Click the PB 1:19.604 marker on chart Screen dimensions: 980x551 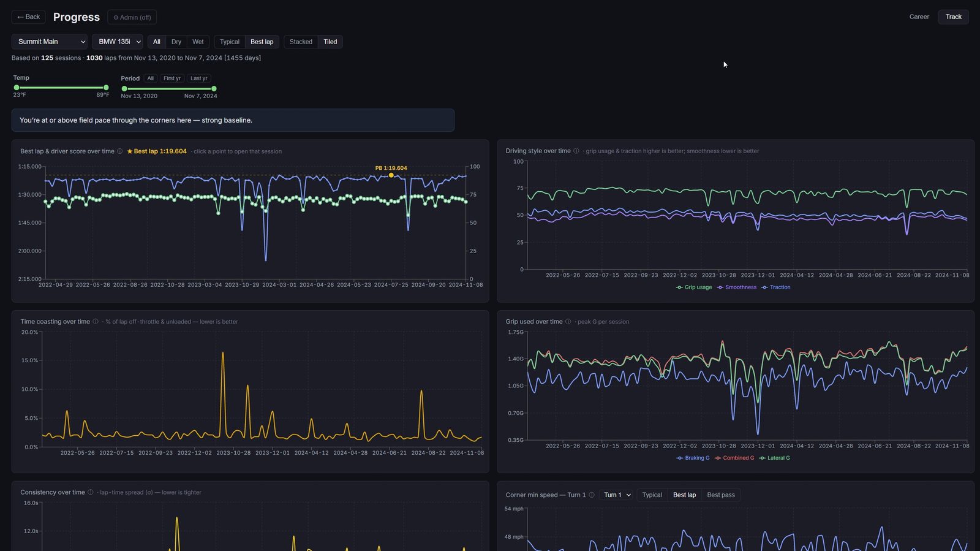391,175
